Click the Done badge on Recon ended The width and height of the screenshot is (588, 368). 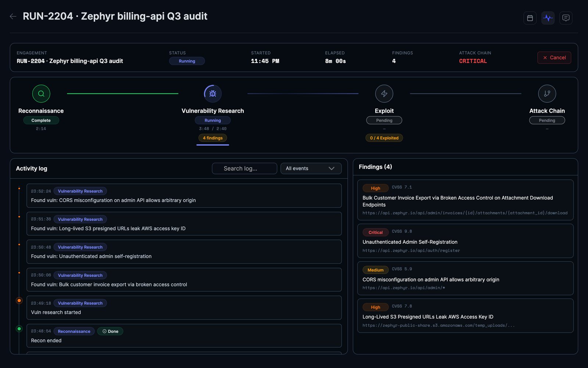point(110,331)
